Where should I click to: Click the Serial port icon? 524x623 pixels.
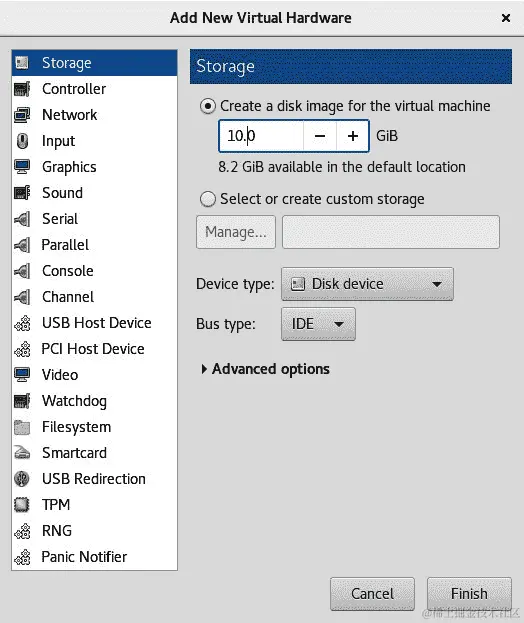coord(22,219)
